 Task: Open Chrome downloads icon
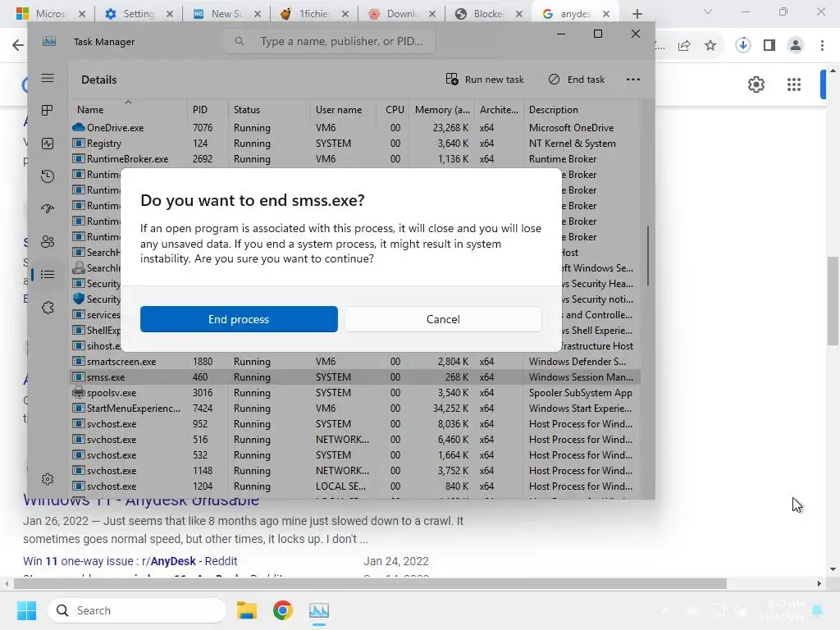pyautogui.click(x=743, y=46)
